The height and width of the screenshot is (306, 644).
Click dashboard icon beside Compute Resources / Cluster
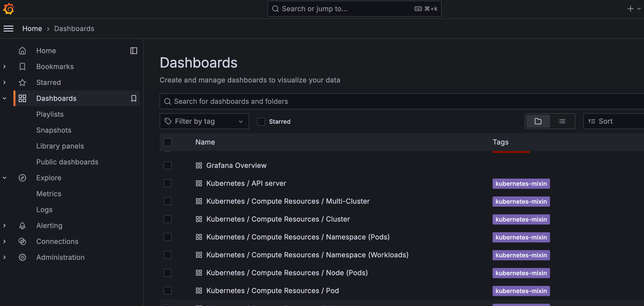[x=199, y=219]
